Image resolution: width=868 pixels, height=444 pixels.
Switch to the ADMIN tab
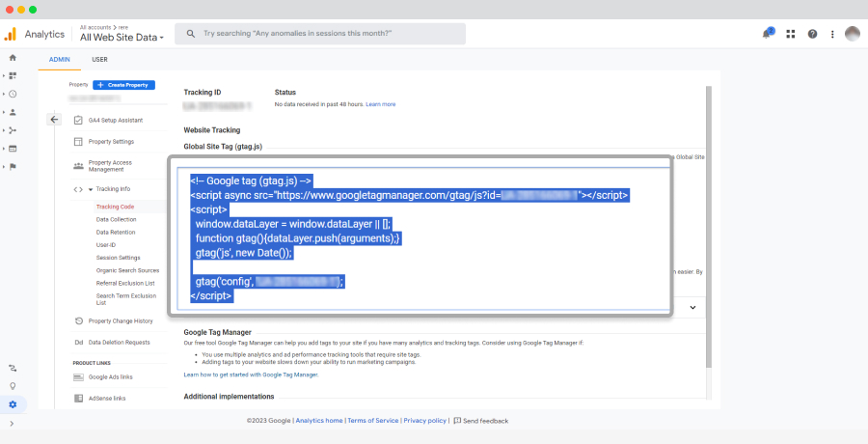(59, 59)
